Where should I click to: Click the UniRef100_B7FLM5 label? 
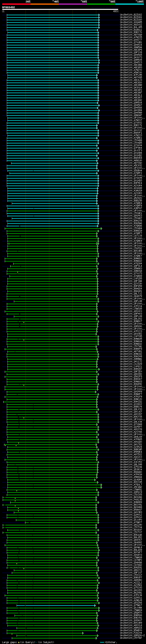coord(131,75)
